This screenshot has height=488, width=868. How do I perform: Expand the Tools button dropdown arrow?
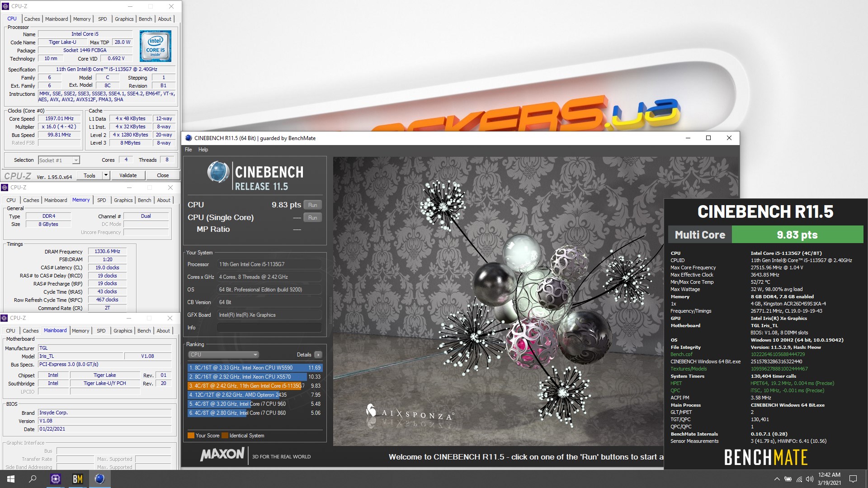click(106, 175)
